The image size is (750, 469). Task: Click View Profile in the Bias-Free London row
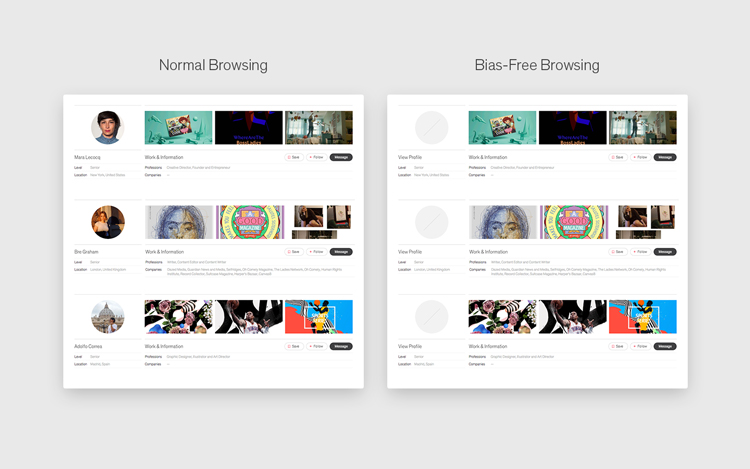click(410, 252)
